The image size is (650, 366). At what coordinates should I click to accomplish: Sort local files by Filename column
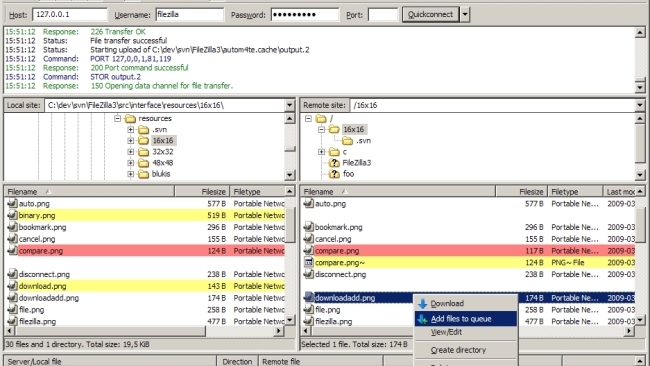(89, 191)
